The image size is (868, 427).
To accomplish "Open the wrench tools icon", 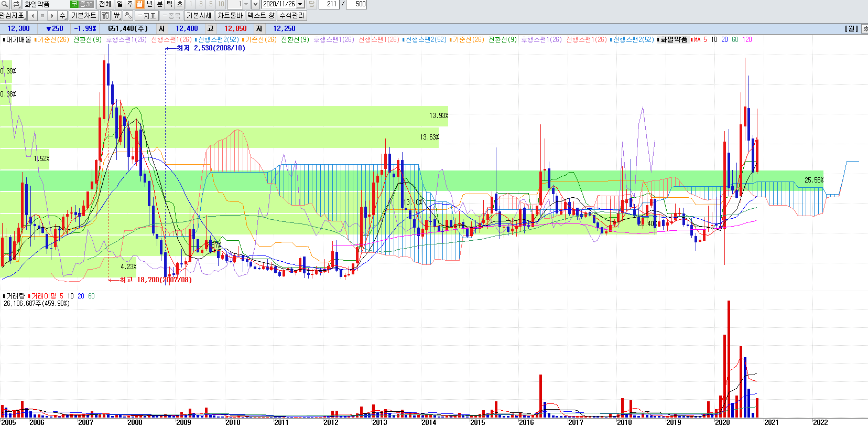I will point(128,16).
